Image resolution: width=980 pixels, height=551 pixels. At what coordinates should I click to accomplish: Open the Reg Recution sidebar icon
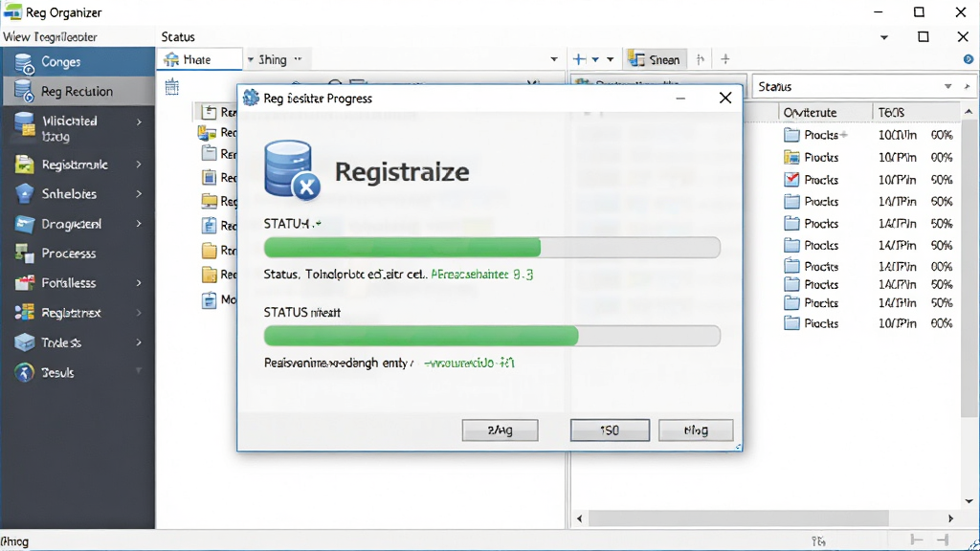(24, 91)
